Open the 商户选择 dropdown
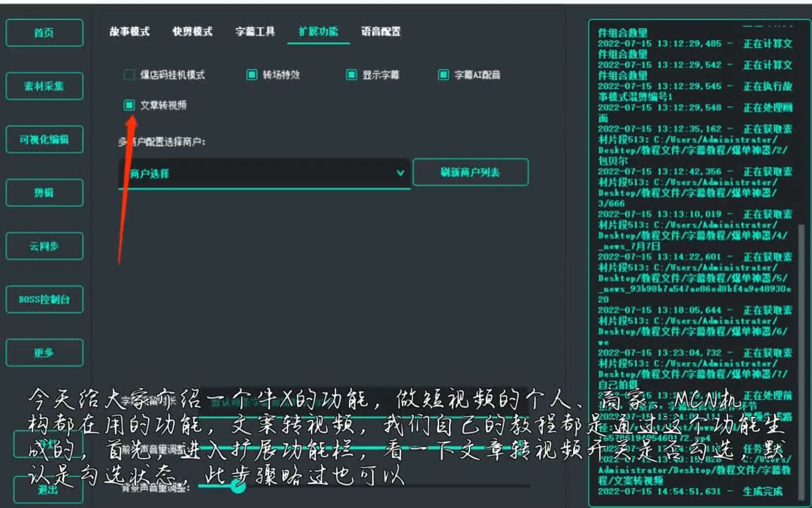The image size is (812, 508). pyautogui.click(x=264, y=174)
